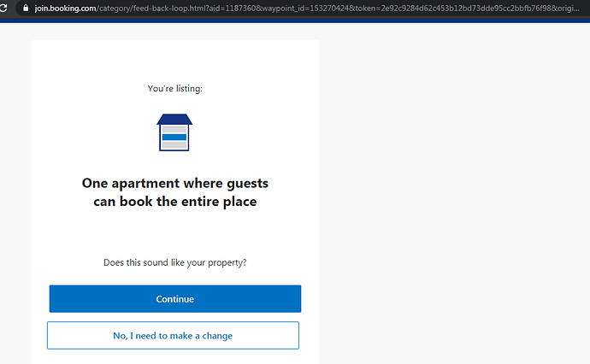Click 'Does this sound like your property?' text
Screen dimensions: 590x364
175,262
